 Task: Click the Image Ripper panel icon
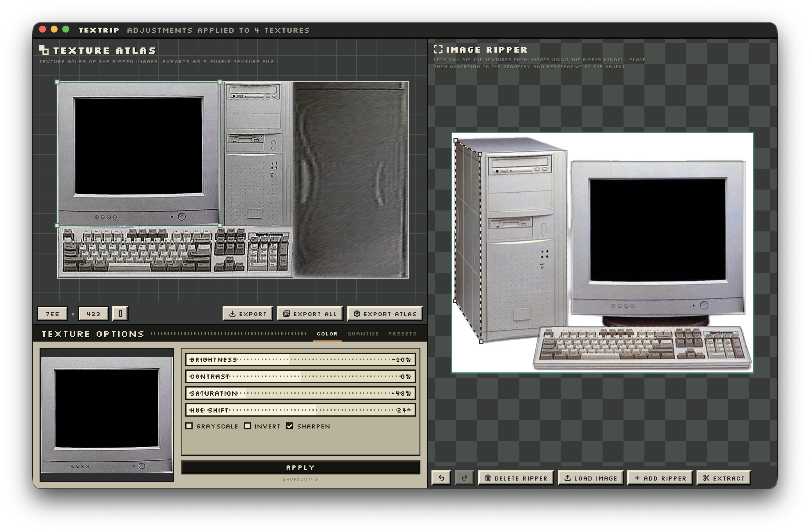pos(438,49)
